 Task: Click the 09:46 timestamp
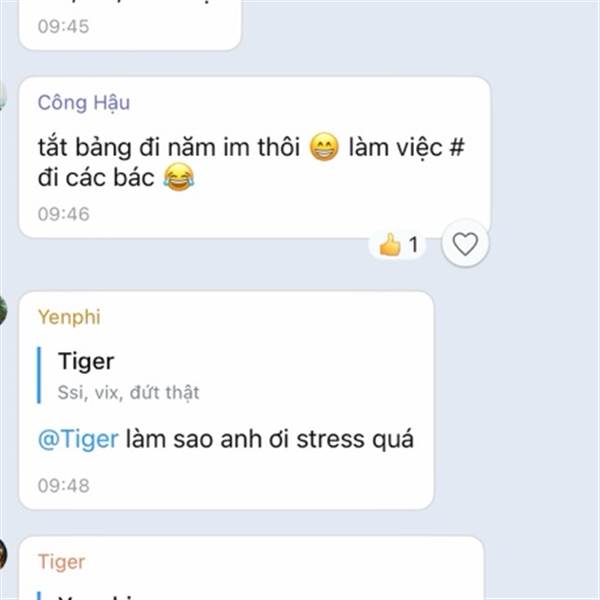coord(64,214)
